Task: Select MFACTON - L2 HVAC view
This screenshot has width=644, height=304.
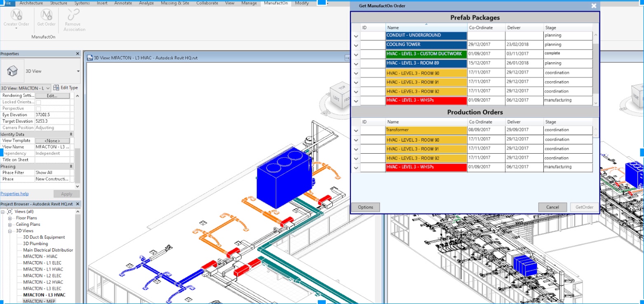Action: (x=43, y=282)
